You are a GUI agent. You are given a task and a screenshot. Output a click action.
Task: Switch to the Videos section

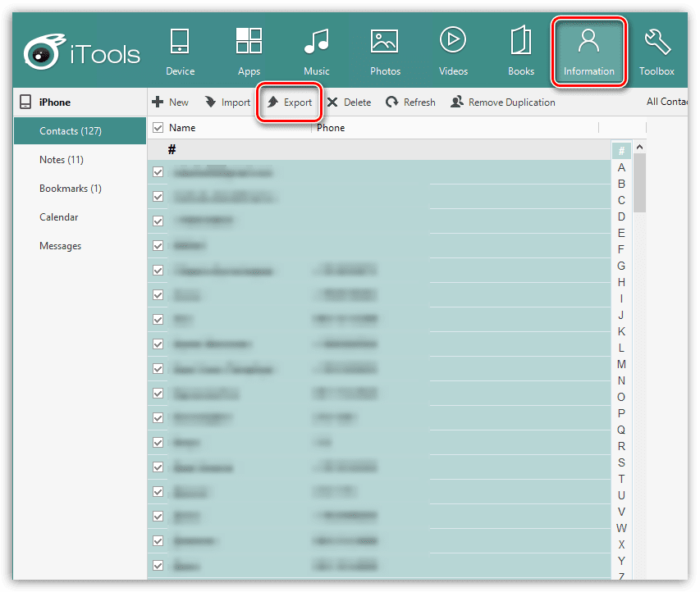coord(453,52)
